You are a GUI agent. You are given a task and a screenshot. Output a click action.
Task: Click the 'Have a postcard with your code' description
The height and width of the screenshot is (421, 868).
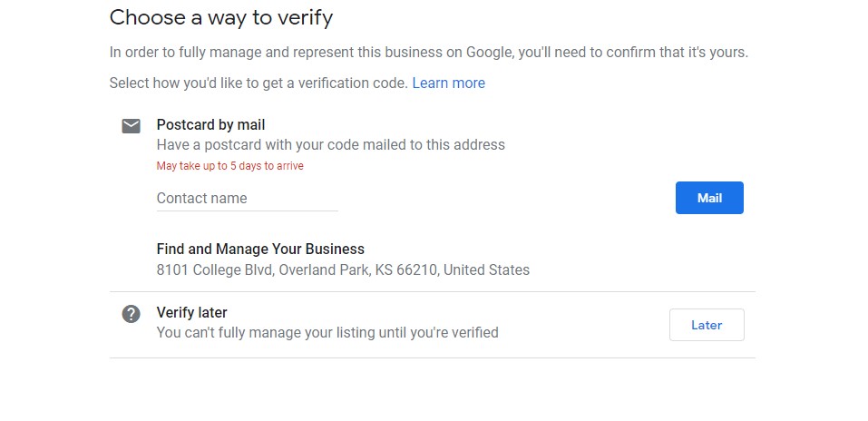(x=330, y=145)
